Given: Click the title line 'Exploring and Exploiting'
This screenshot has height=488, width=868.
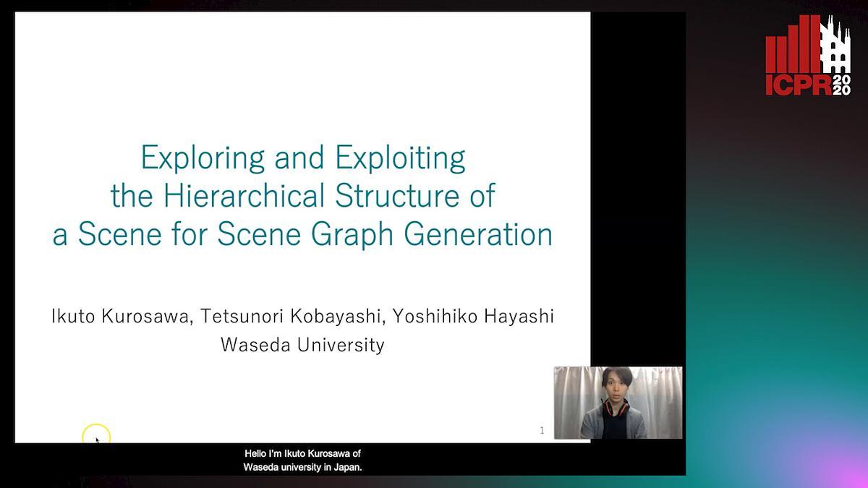Looking at the screenshot, I should [302, 158].
